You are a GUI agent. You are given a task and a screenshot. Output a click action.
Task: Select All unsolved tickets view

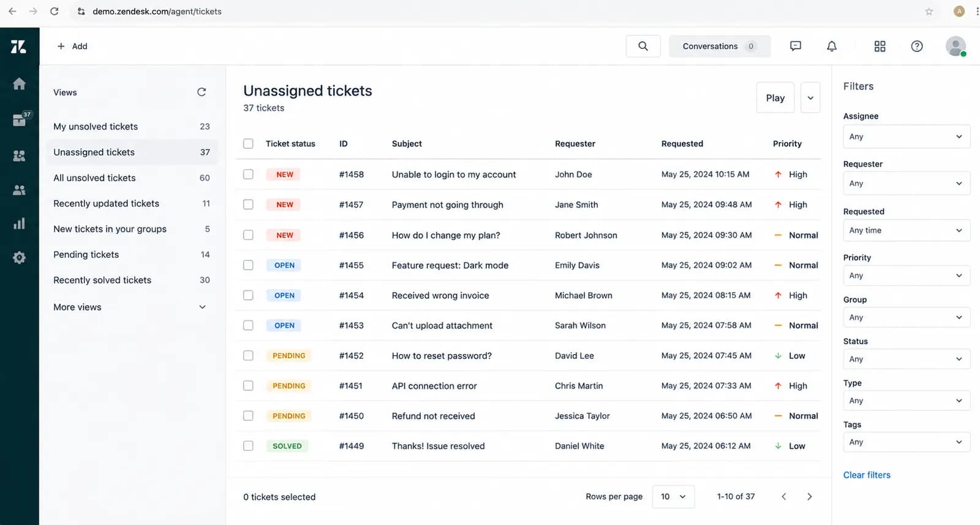point(132,178)
